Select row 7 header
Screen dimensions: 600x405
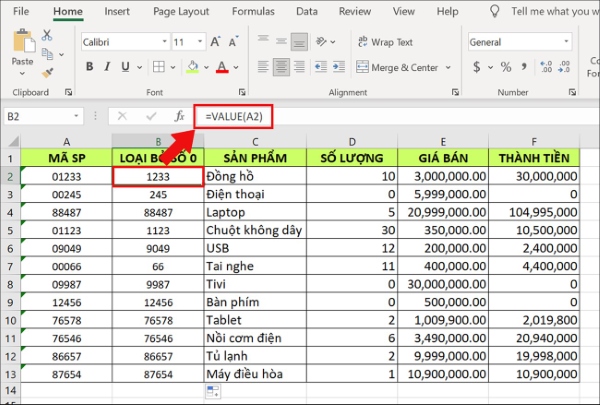tap(10, 266)
